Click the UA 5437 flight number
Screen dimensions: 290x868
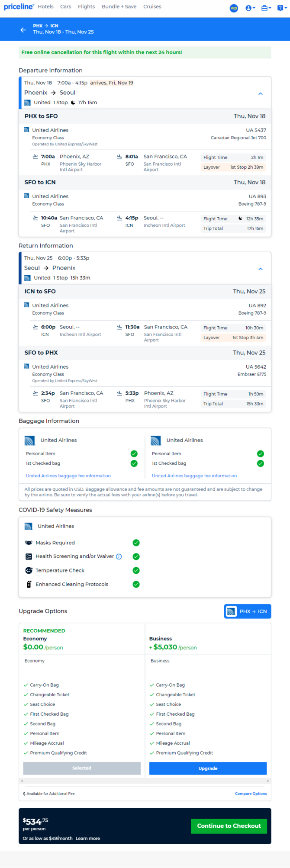(256, 130)
